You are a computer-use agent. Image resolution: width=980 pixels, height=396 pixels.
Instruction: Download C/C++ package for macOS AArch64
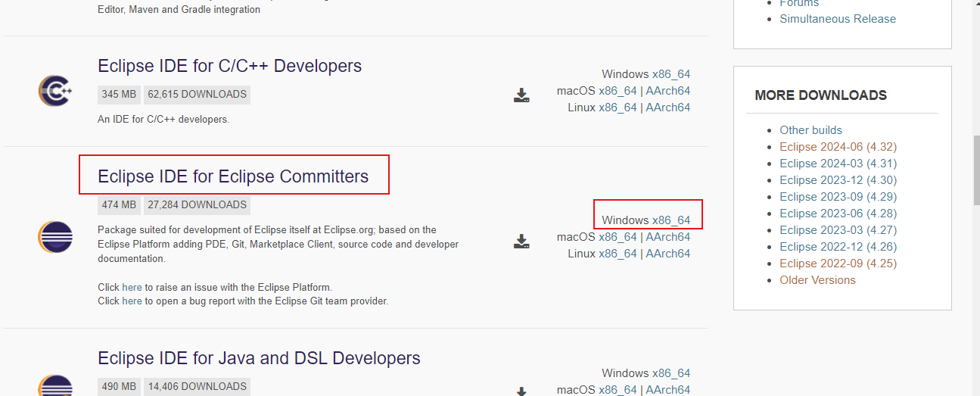(x=667, y=91)
